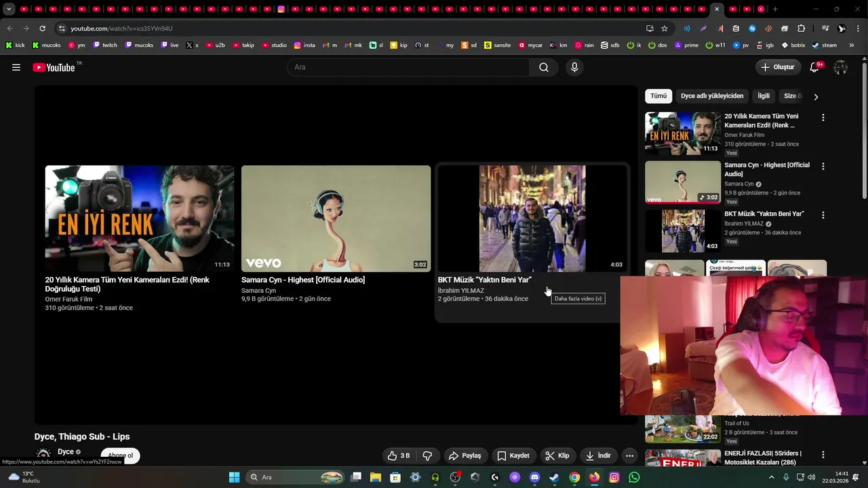Select the Dyce adlı yükleyiciden chip
The width and height of the screenshot is (868, 488).
tap(712, 96)
